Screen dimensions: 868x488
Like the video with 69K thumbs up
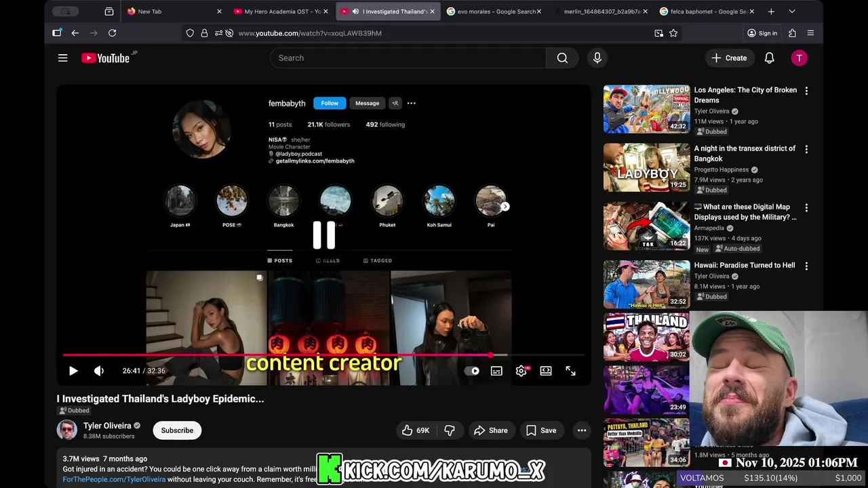point(415,430)
